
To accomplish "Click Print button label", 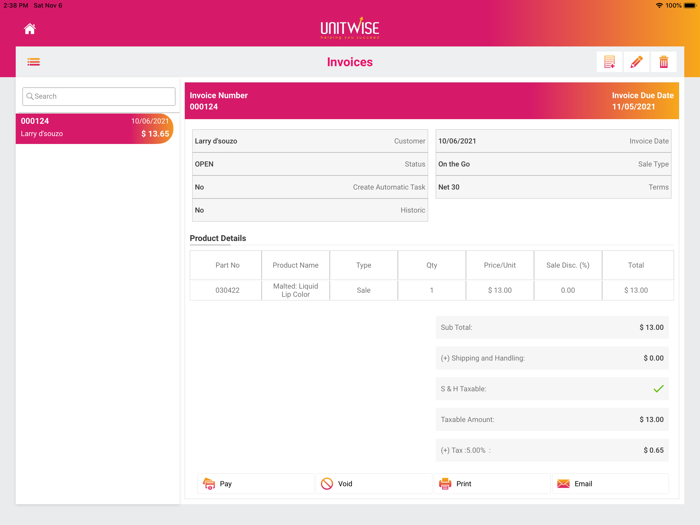I will click(464, 484).
